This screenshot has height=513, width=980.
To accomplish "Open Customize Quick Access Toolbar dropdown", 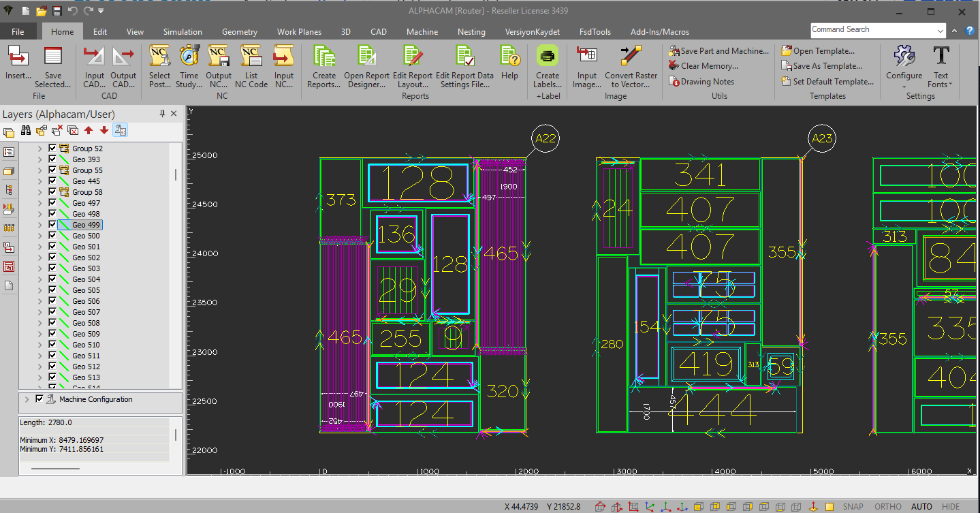I will (x=101, y=11).
